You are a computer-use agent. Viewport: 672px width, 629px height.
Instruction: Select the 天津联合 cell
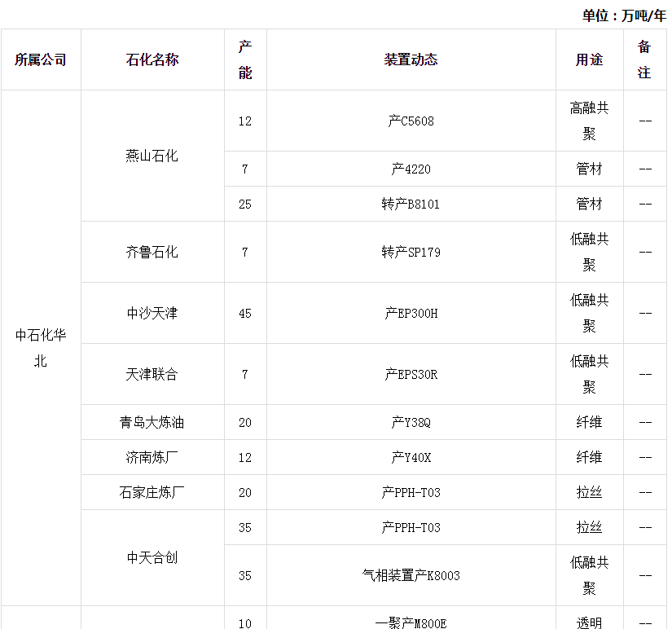tap(152, 374)
